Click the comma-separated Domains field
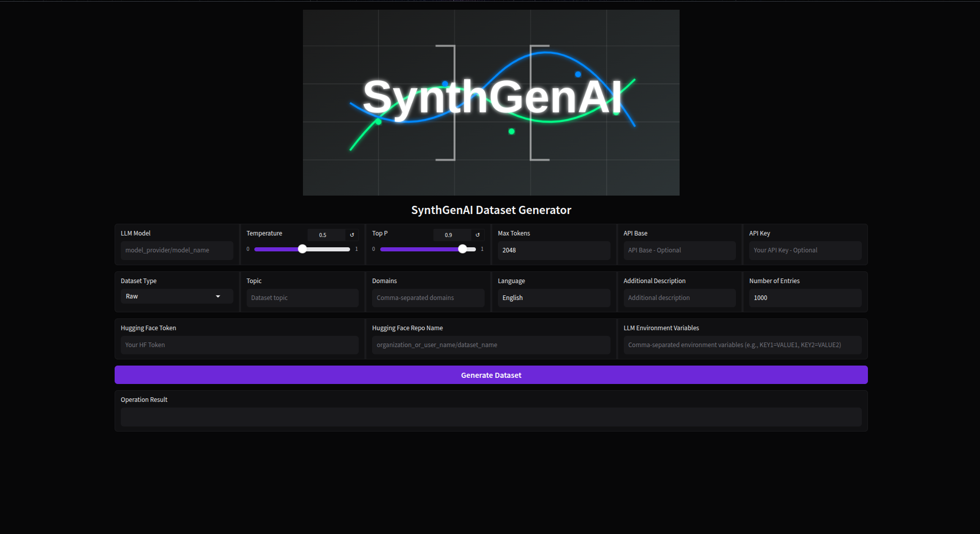 point(428,298)
